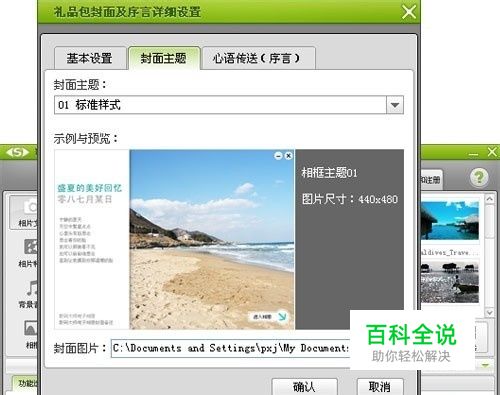Click the green help question mark icon
500x395 pixels.
pyautogui.click(x=479, y=177)
